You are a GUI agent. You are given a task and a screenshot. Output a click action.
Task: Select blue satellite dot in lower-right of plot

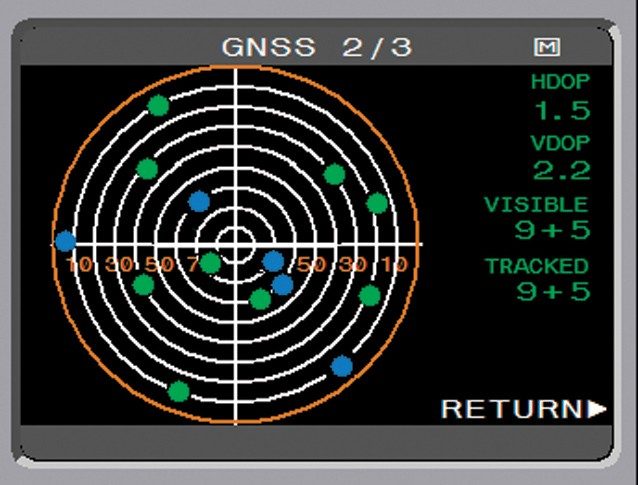tap(342, 366)
